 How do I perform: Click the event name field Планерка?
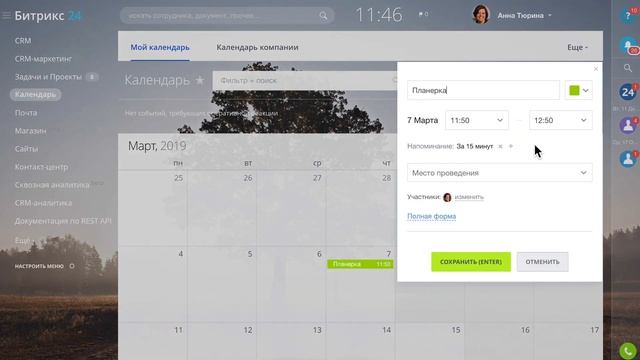click(483, 90)
